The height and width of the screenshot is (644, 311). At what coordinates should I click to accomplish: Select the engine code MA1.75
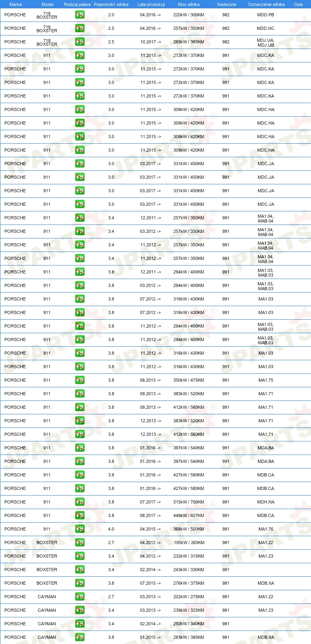(x=266, y=380)
